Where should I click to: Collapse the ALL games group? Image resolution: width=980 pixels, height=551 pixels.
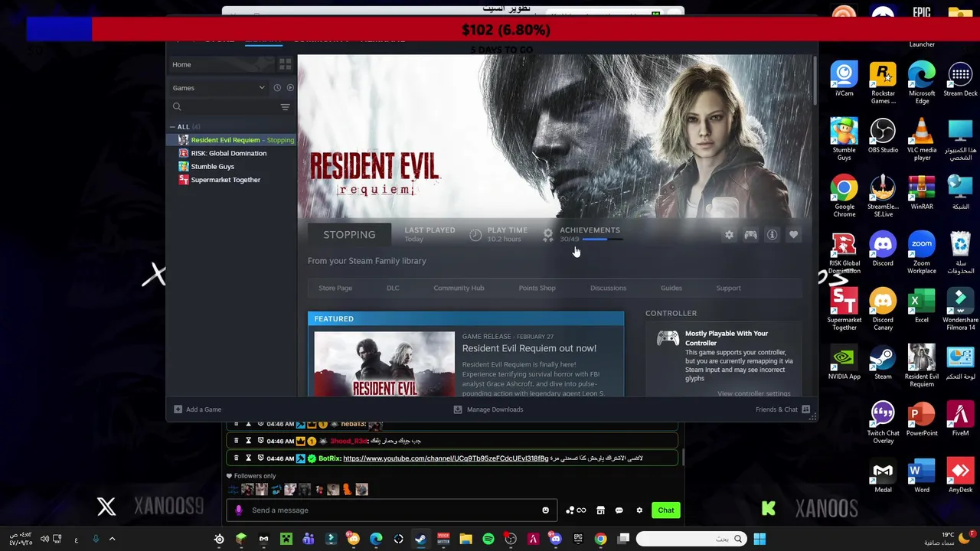[x=173, y=127]
